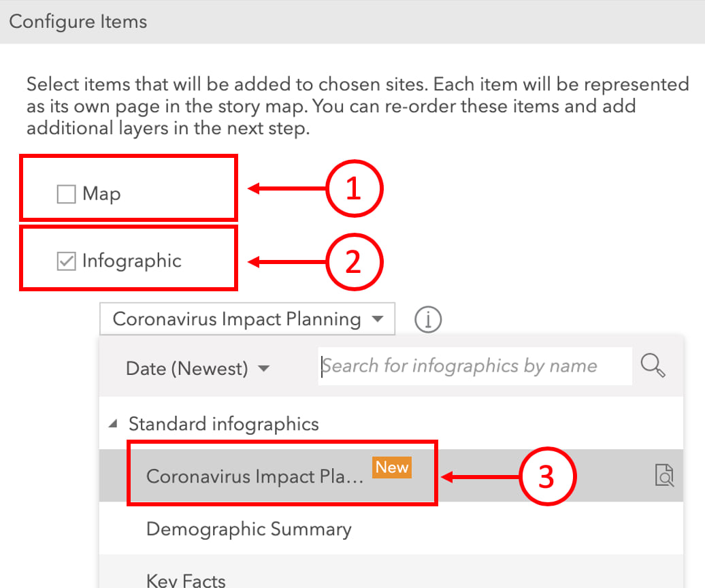Click the Search for infographics by name field
Screen dimensions: 705x588
coord(474,366)
